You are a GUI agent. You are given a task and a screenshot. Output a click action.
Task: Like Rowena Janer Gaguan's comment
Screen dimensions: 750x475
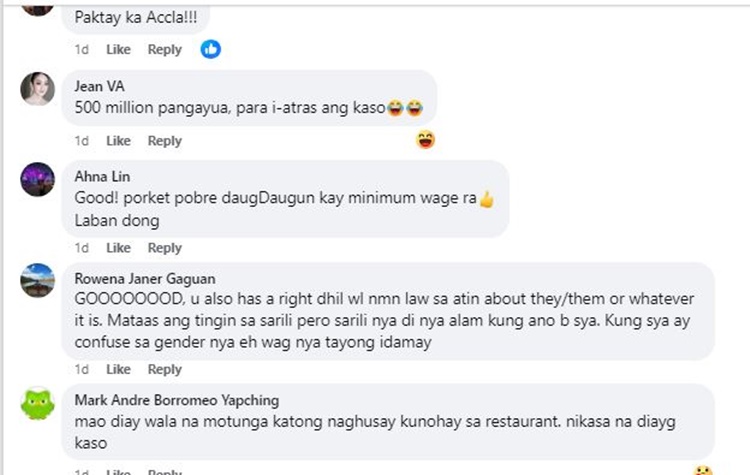coord(118,370)
